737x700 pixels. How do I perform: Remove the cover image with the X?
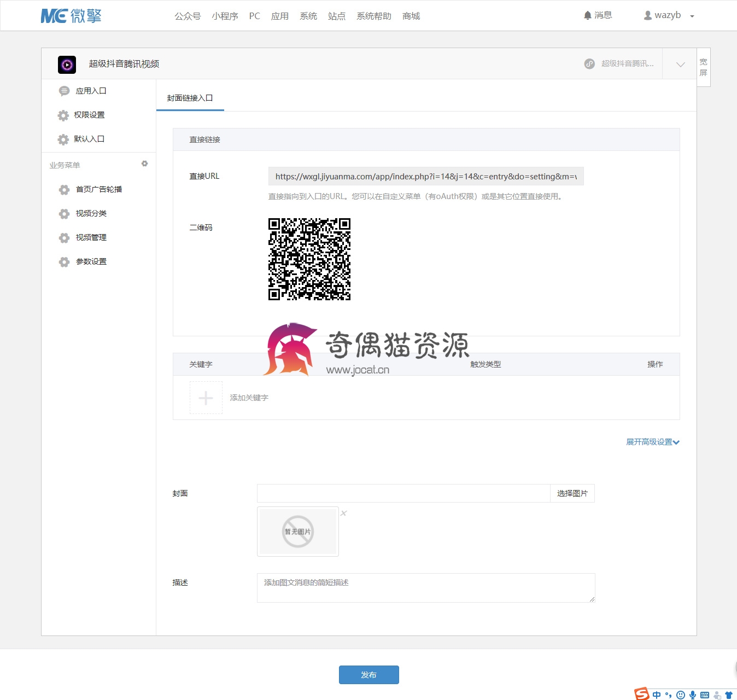coord(343,513)
